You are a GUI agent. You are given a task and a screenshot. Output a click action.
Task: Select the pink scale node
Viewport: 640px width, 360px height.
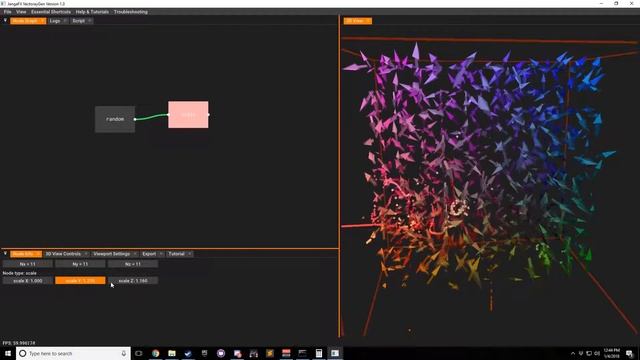(188, 115)
